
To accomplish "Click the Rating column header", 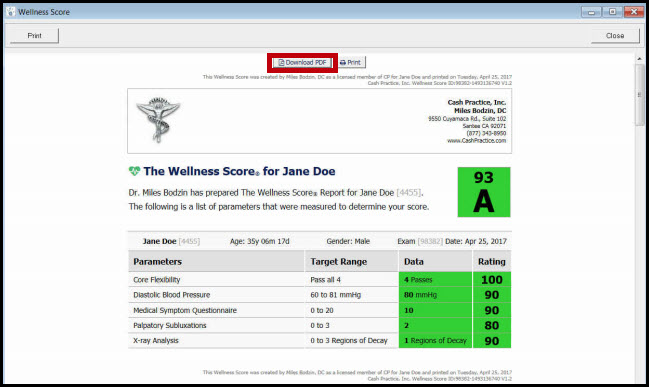I will [x=492, y=262].
